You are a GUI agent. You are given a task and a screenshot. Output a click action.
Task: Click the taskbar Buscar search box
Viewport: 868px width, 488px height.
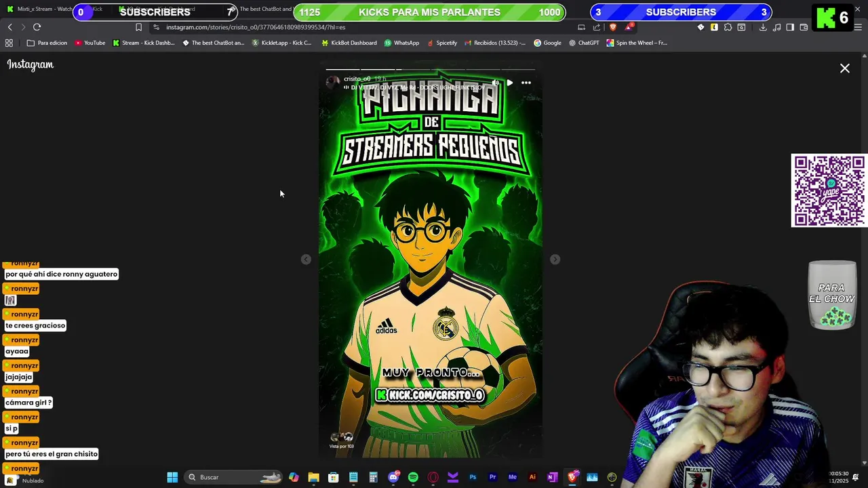click(234, 477)
